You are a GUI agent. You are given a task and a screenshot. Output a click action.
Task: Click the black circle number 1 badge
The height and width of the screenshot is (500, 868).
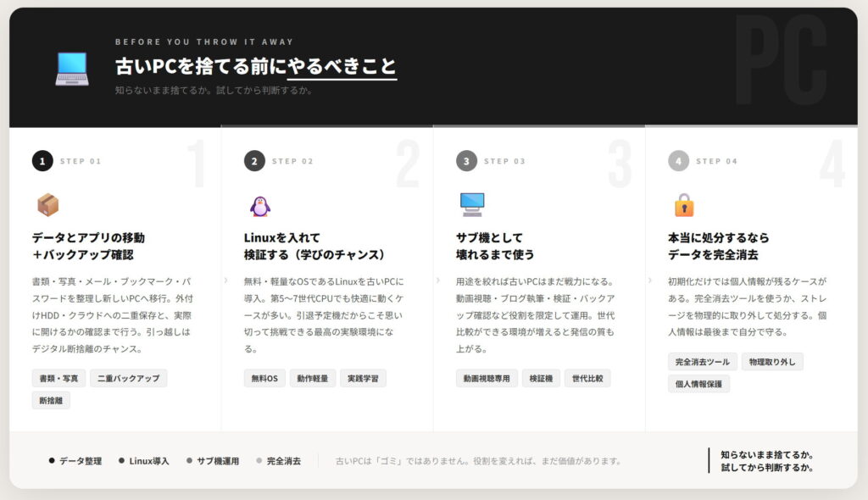coord(42,161)
